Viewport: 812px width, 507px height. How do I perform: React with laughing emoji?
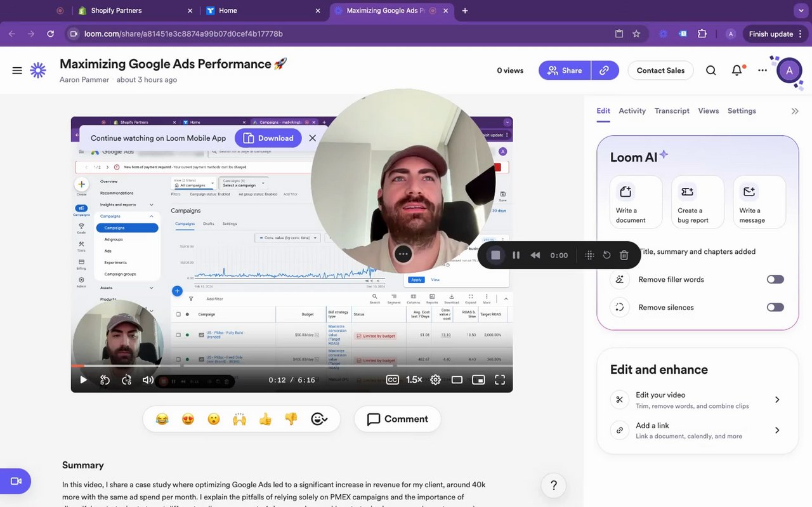click(162, 419)
